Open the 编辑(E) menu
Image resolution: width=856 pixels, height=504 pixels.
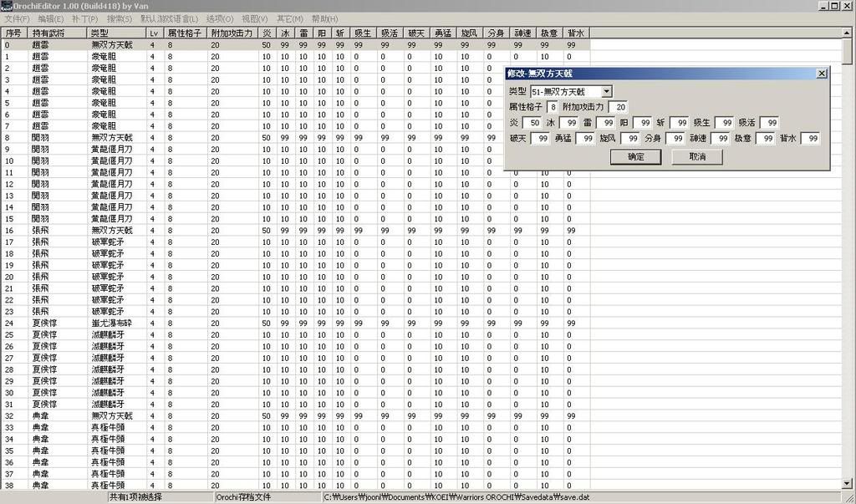click(50, 18)
